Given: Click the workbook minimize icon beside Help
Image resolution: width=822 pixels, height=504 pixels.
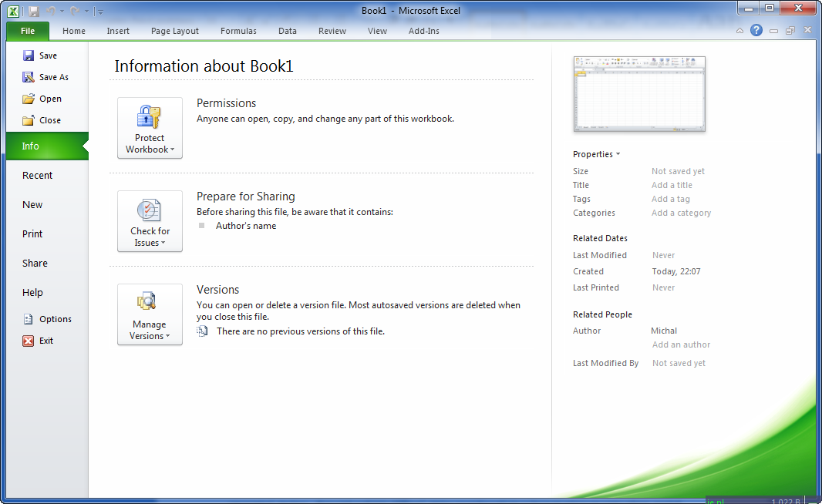Looking at the screenshot, I should (x=773, y=31).
